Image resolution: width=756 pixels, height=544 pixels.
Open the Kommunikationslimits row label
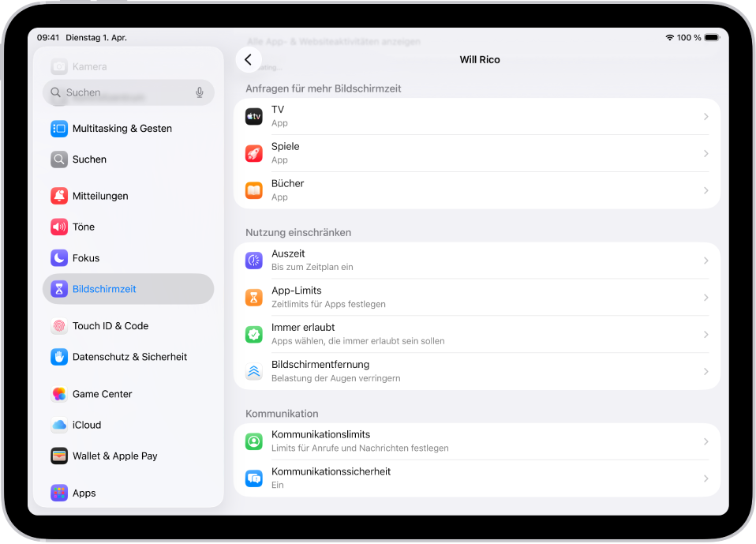coord(320,434)
